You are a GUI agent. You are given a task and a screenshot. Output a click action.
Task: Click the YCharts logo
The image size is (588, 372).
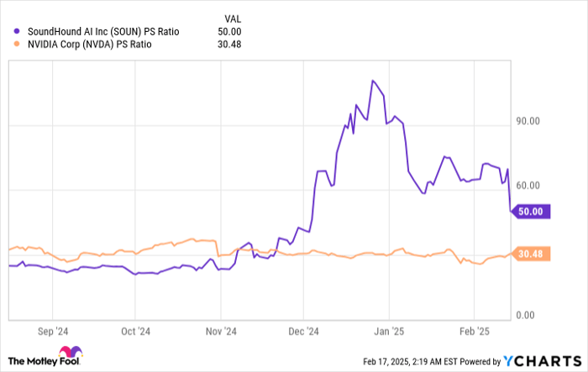tap(543, 361)
